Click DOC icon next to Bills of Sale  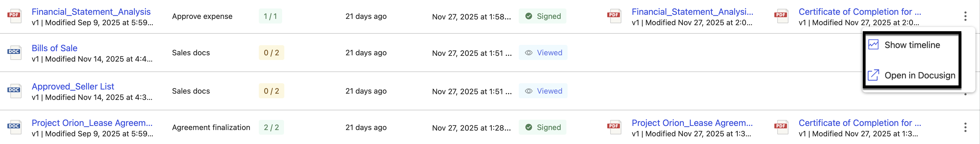point(14,53)
